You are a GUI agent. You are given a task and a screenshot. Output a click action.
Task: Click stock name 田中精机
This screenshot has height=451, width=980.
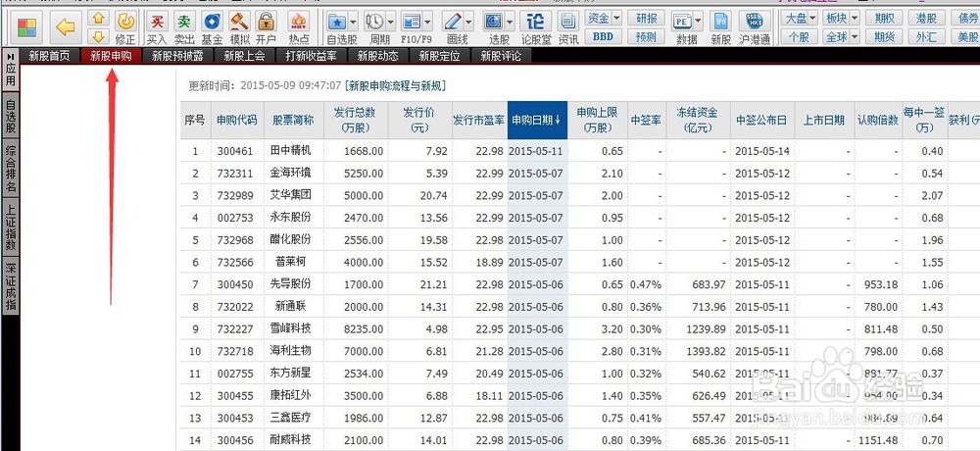(x=291, y=151)
